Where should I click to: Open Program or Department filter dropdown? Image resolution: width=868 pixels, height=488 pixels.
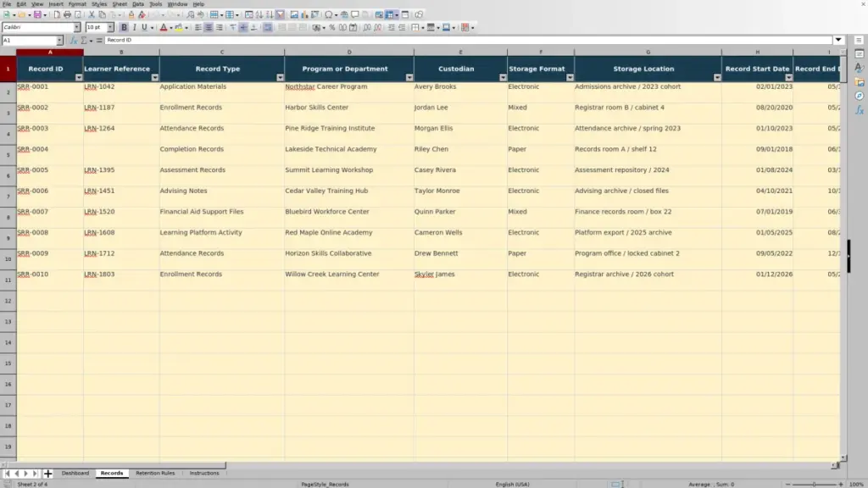[409, 77]
